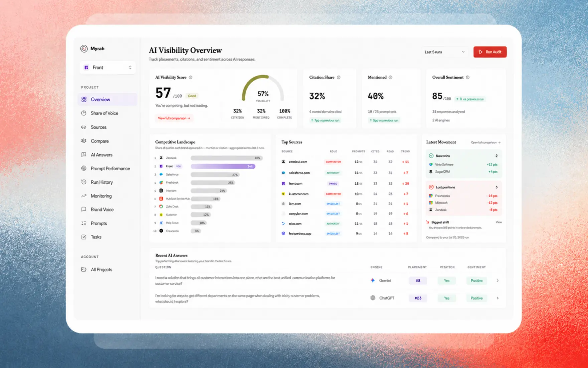
Task: Click usepylon.com source row
Action: [345, 214]
